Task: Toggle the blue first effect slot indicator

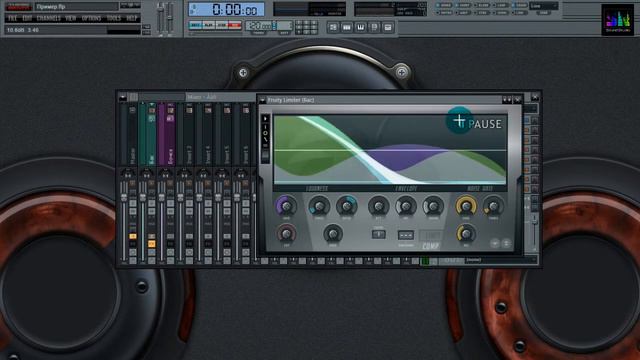Action: [x=527, y=120]
